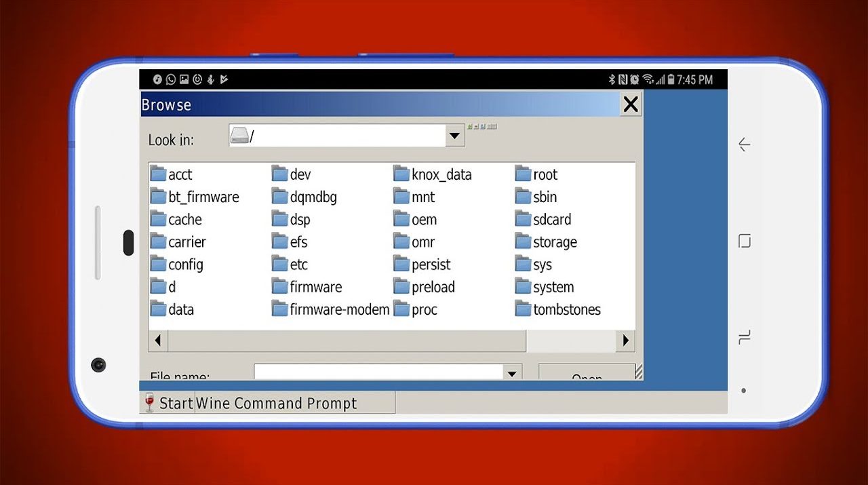
Task: Click the Start menu button
Action: click(x=168, y=403)
